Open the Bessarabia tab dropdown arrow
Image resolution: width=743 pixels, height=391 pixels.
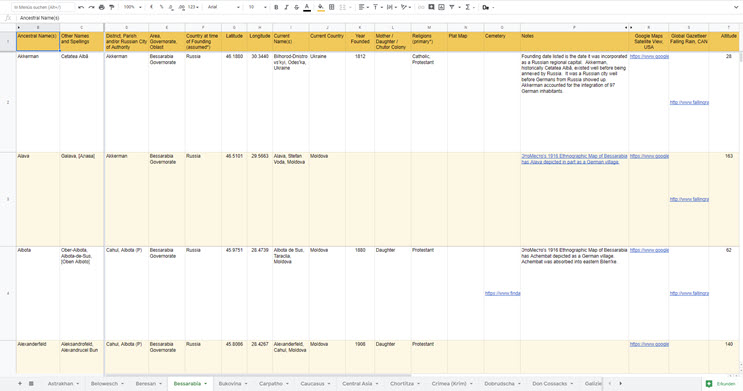click(x=206, y=383)
